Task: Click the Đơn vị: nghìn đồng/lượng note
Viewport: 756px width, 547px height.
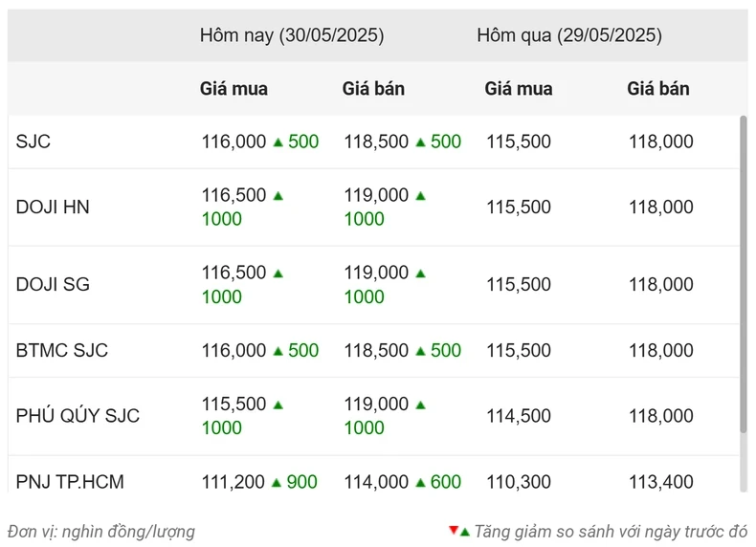Action: [x=101, y=532]
